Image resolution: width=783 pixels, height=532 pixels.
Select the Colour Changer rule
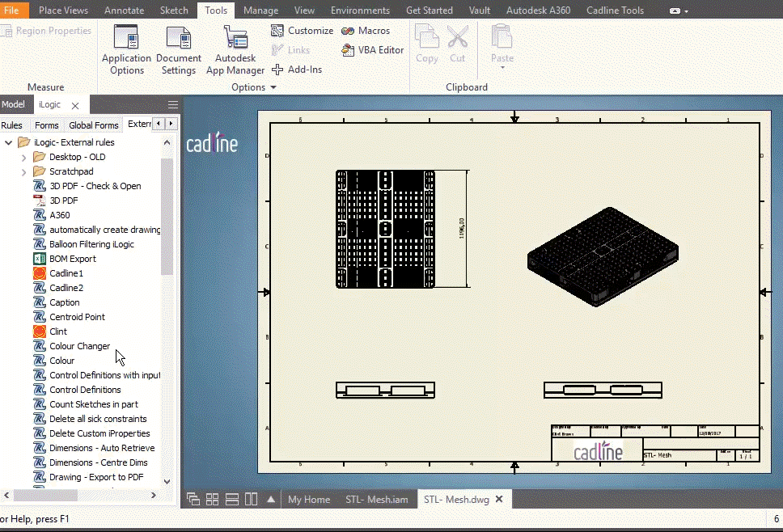coord(71,346)
